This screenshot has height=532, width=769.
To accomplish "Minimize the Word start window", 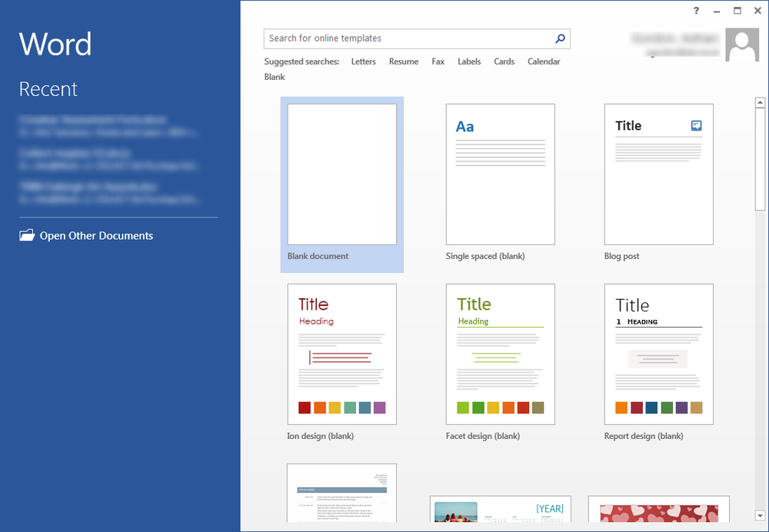I will 717,11.
